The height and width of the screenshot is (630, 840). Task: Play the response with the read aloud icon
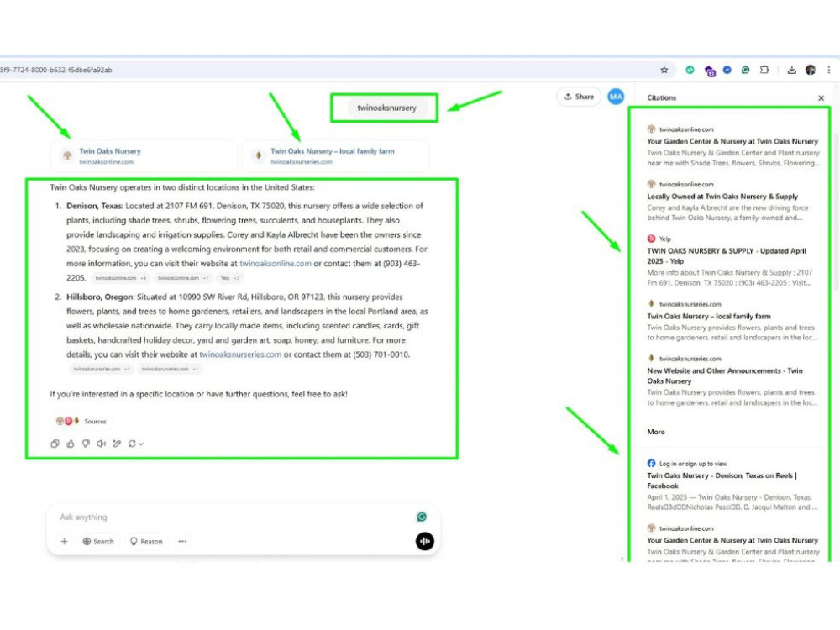[102, 444]
